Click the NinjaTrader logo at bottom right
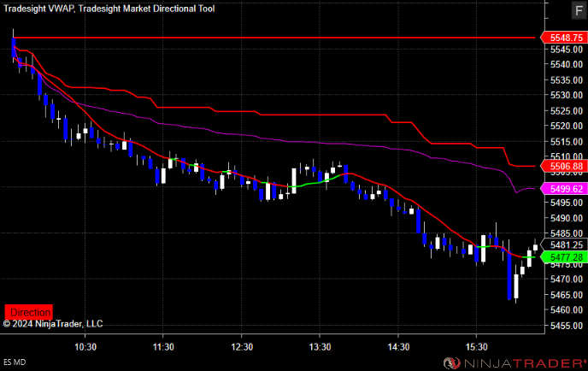Screen dimensions: 588x371 (x=514, y=362)
